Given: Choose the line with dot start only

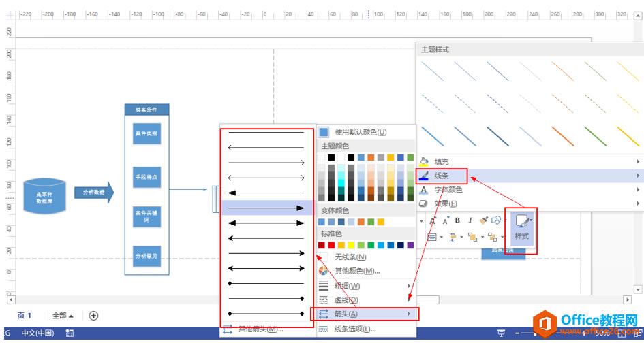Looking at the screenshot, I should [266, 284].
